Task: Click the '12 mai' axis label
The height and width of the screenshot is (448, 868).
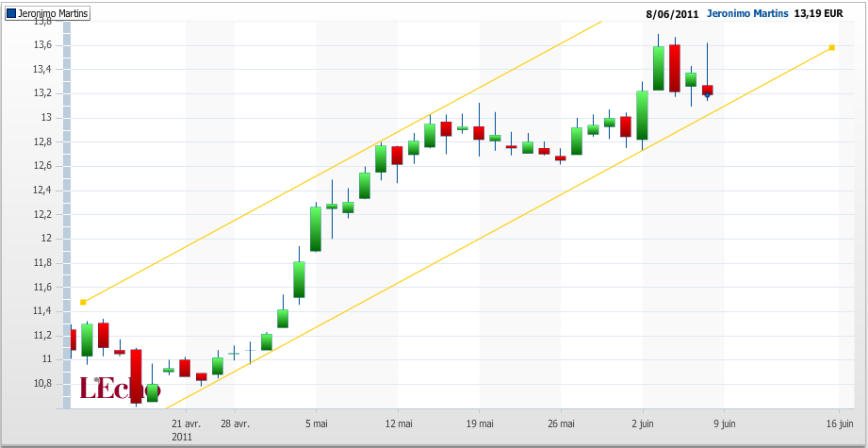Action: coord(398,424)
